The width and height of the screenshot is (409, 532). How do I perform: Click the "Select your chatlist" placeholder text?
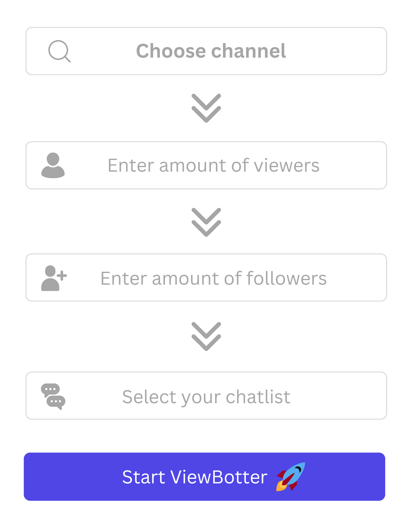tap(206, 396)
